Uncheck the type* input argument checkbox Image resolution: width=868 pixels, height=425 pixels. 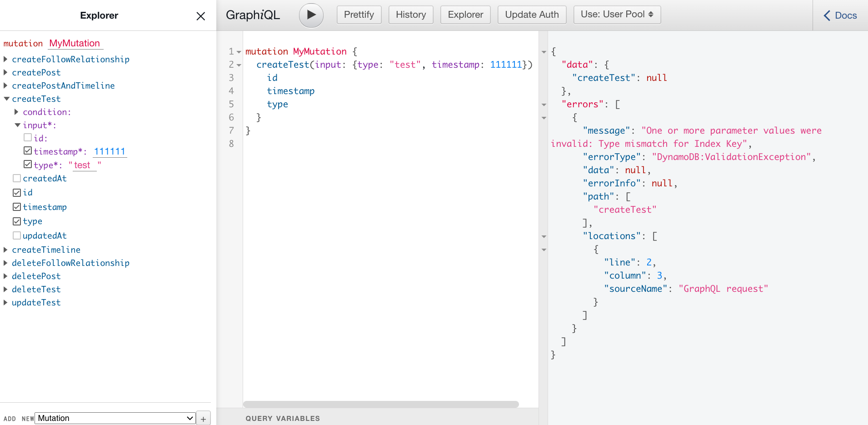28,164
